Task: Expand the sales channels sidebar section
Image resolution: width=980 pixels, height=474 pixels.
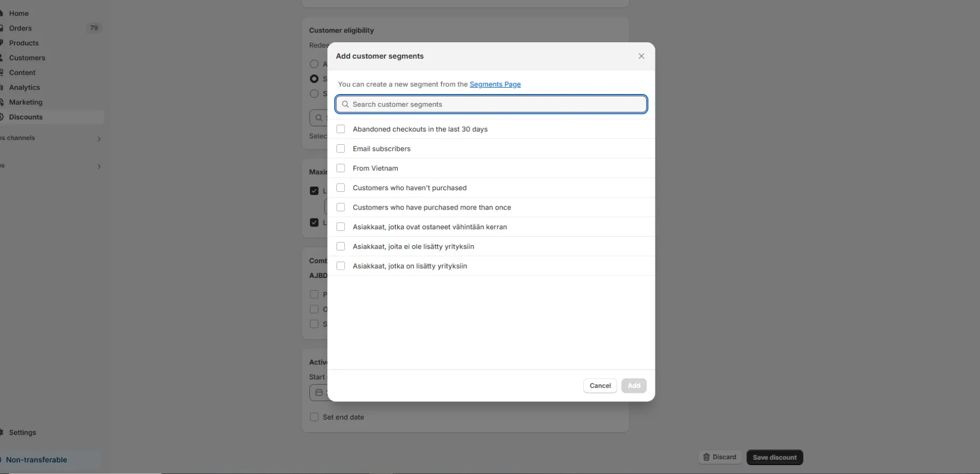Action: coord(99,139)
